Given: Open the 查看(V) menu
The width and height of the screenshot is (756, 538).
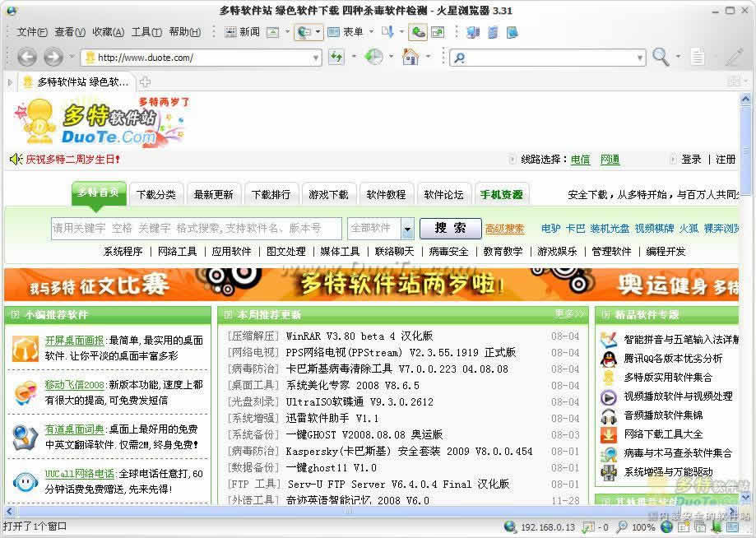Looking at the screenshot, I should (x=70, y=32).
